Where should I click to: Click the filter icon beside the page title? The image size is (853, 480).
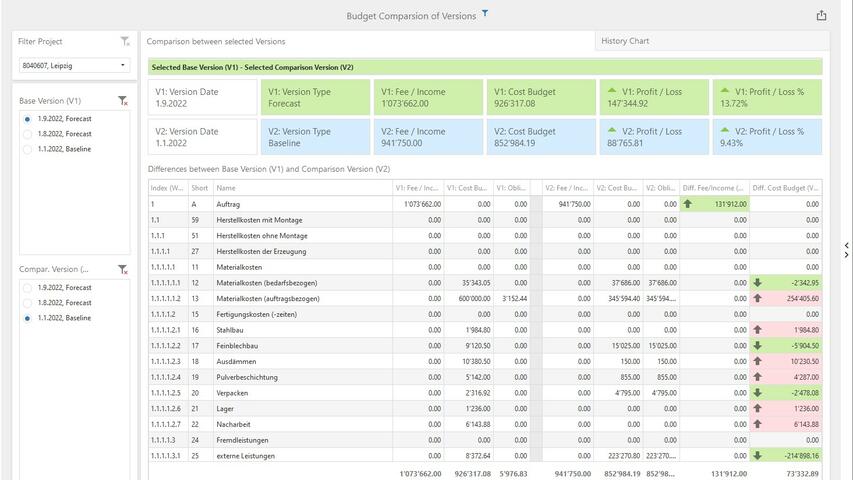485,14
